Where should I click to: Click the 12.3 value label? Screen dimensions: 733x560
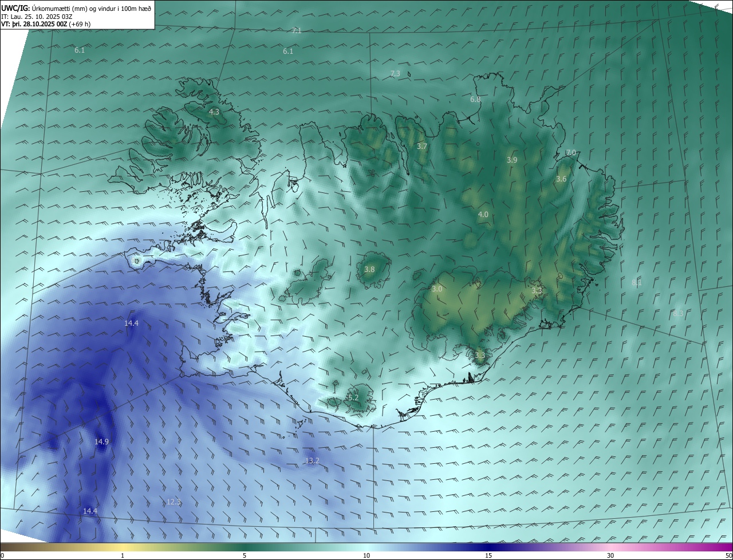(x=174, y=502)
